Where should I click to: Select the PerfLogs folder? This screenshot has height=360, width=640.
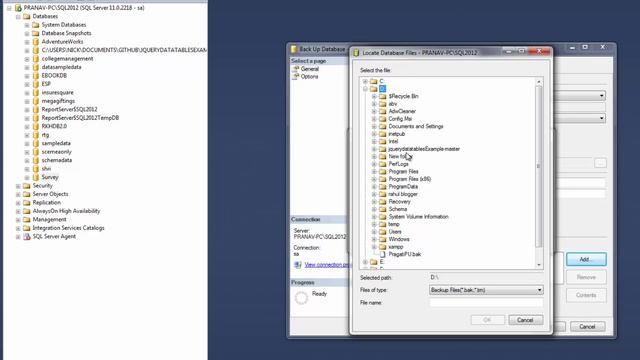[398, 164]
